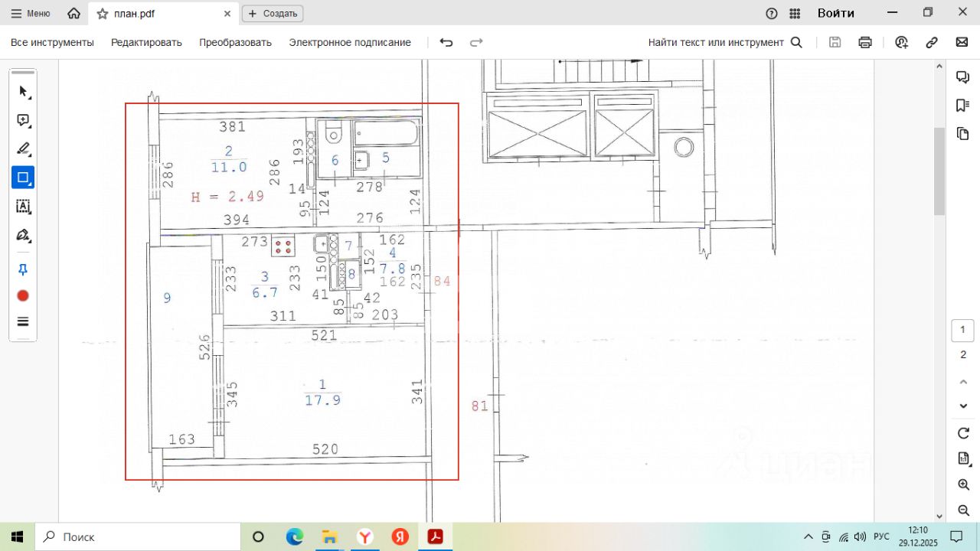Rotate the page view
Viewport: 980px width, 551px height.
click(963, 433)
